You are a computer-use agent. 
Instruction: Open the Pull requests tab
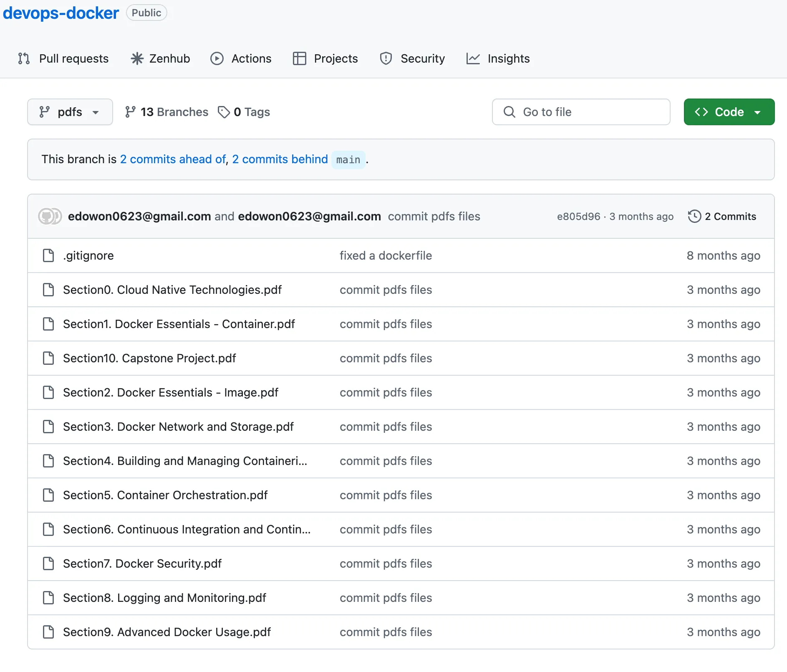click(63, 58)
